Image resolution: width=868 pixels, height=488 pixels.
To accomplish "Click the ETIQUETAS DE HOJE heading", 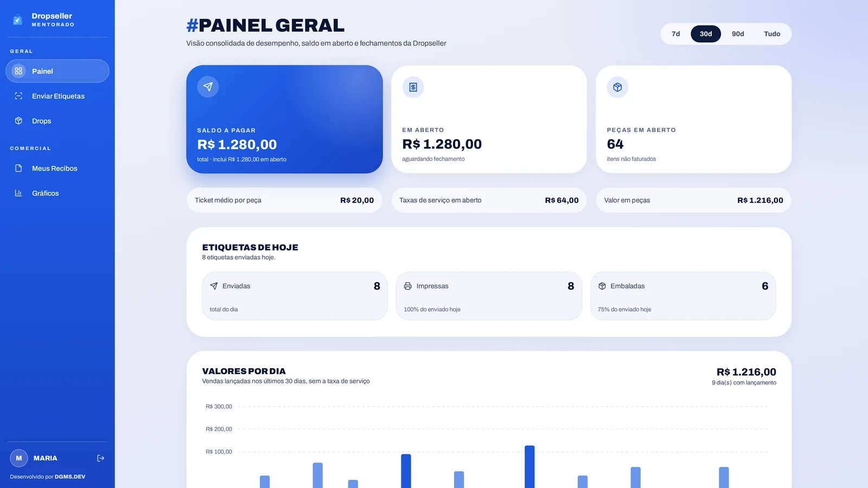I will 250,247.
